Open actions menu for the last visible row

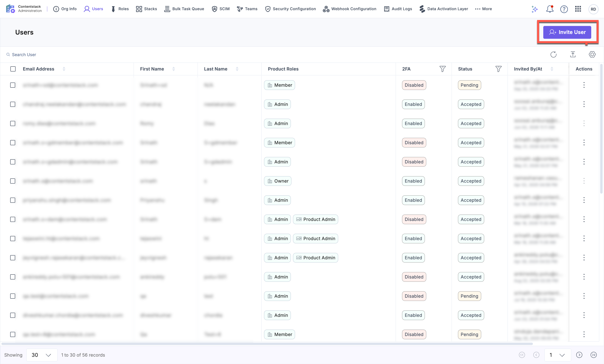pos(584,334)
